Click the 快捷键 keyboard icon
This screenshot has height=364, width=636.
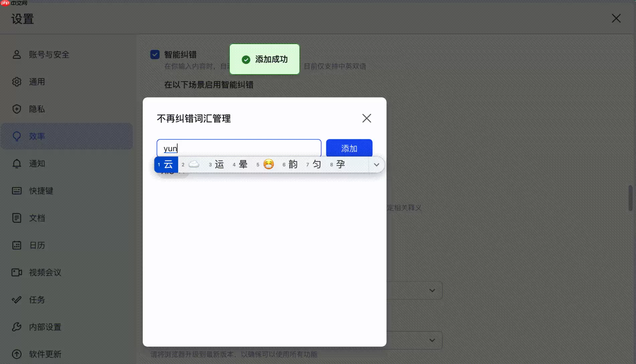[x=16, y=191]
